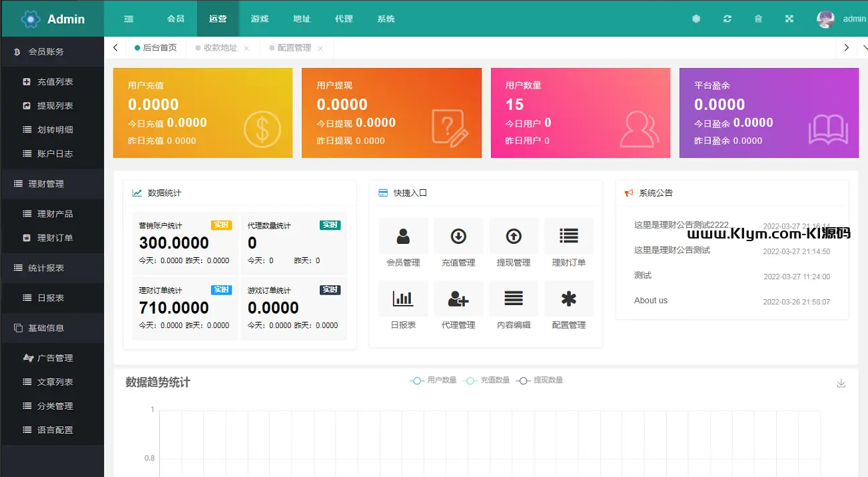Toggle 用户数量 series in chart legend
This screenshot has width=868, height=477.
coord(433,380)
